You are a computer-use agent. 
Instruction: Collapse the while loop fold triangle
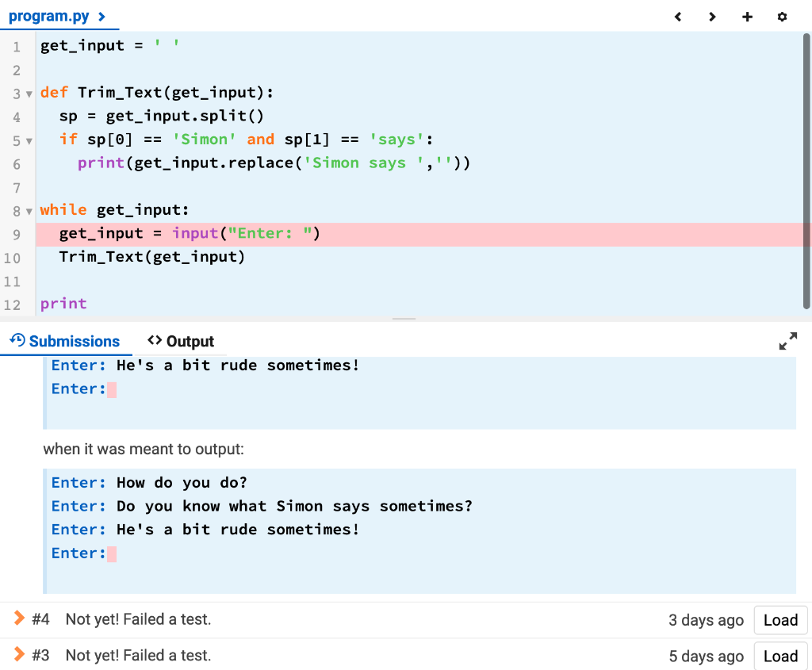(29, 210)
